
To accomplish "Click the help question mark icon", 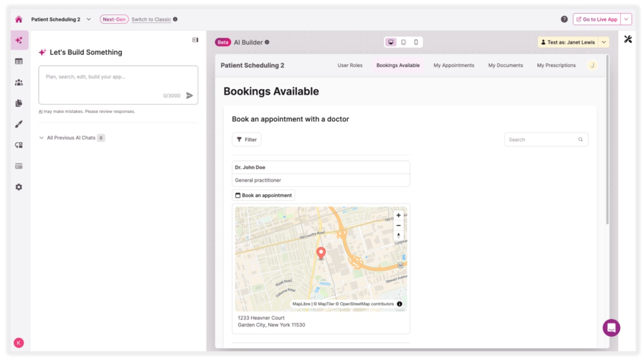I will tap(564, 19).
